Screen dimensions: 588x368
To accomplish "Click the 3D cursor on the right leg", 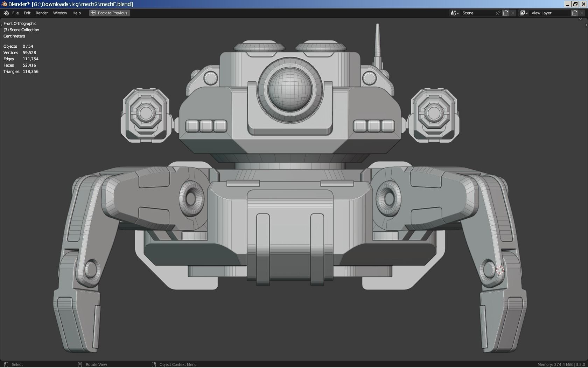I will point(500,270).
